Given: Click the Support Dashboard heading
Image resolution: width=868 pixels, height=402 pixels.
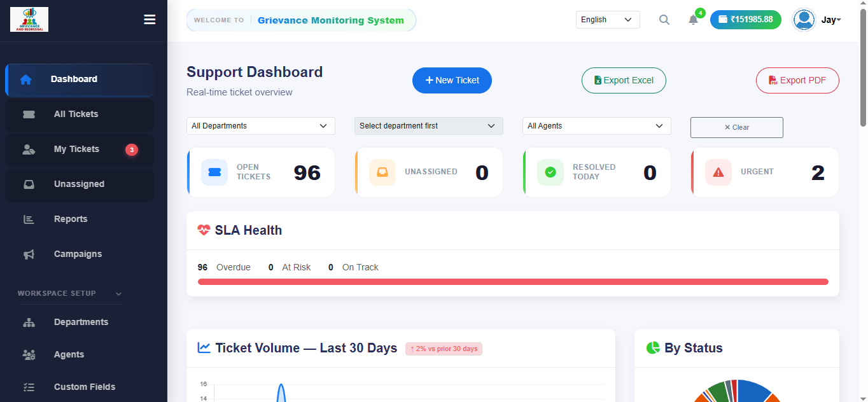Looking at the screenshot, I should coord(255,72).
